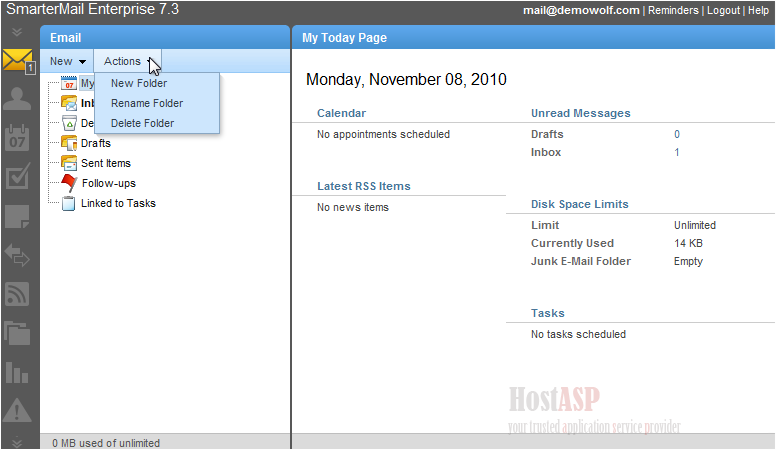Screen dimensions: 776x450
Task: Click the Inbox folder icon
Action: coord(69,103)
